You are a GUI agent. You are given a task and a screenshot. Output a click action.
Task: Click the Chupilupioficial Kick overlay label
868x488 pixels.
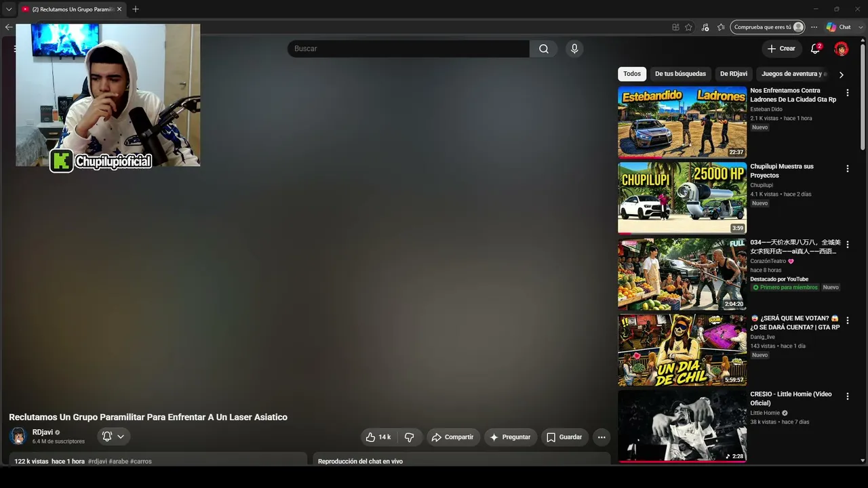pos(102,161)
